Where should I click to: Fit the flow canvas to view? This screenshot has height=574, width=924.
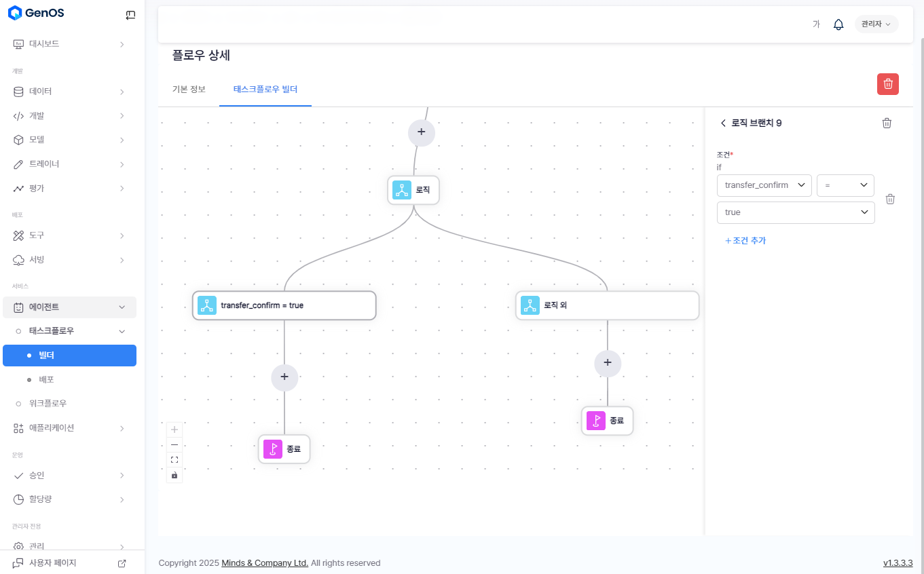(x=174, y=460)
